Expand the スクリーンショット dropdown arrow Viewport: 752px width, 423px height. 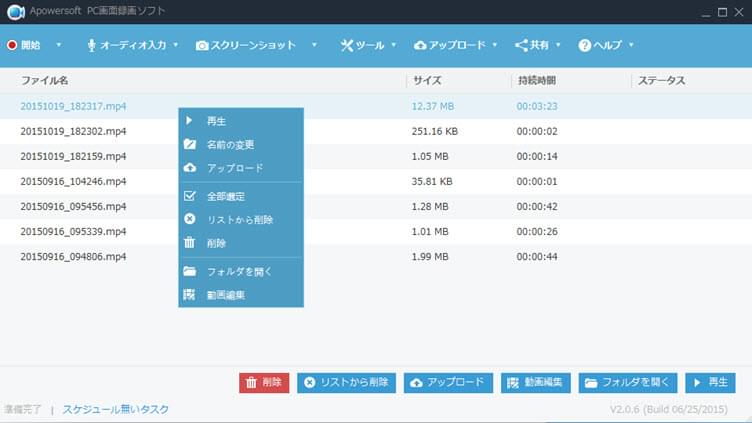click(314, 45)
